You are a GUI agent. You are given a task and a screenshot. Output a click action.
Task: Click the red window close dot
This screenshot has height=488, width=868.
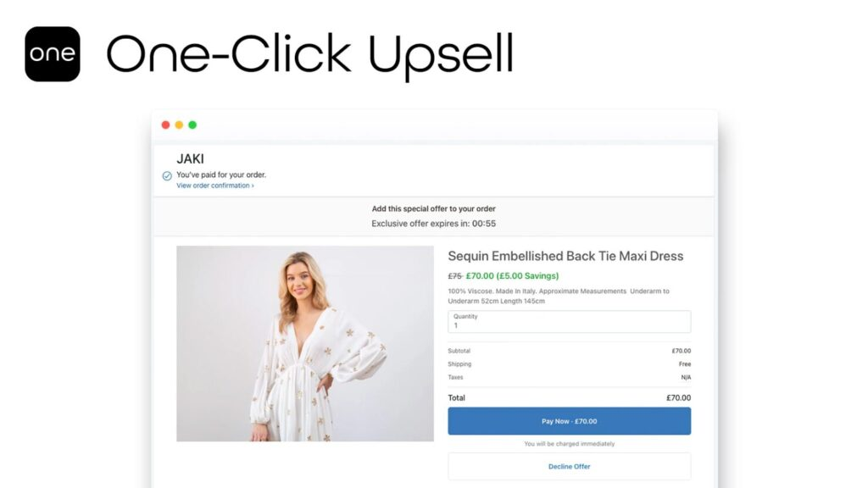click(165, 125)
